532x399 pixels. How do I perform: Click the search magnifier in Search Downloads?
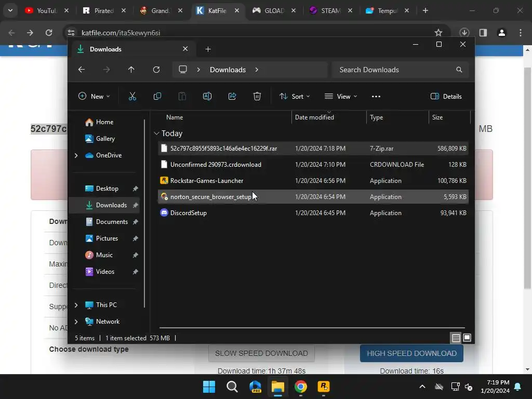click(x=459, y=70)
